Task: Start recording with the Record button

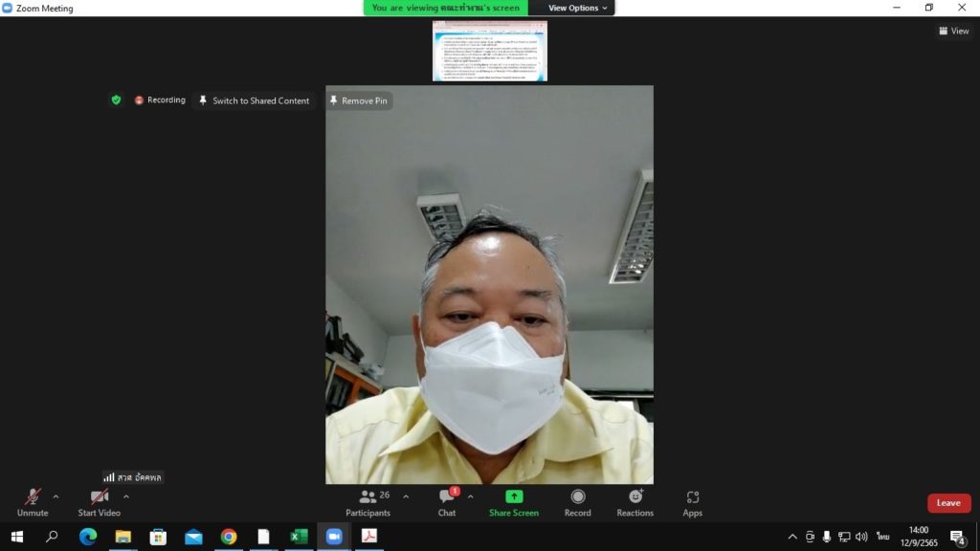Action: pos(577,503)
